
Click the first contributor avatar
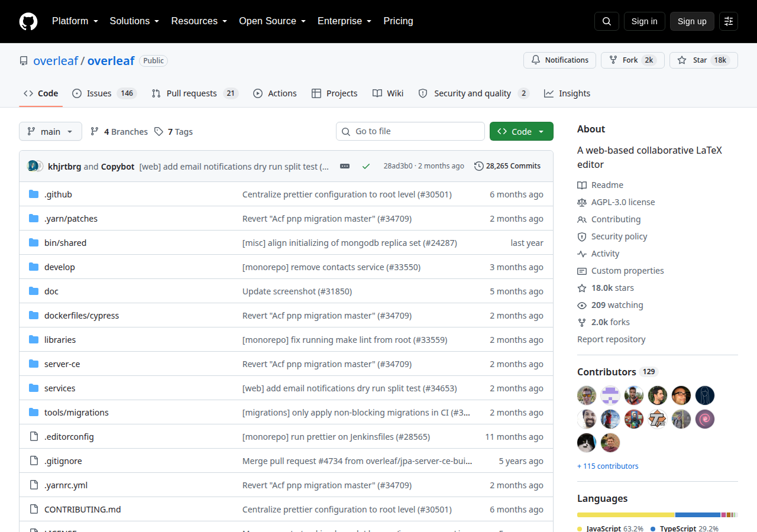click(x=587, y=395)
